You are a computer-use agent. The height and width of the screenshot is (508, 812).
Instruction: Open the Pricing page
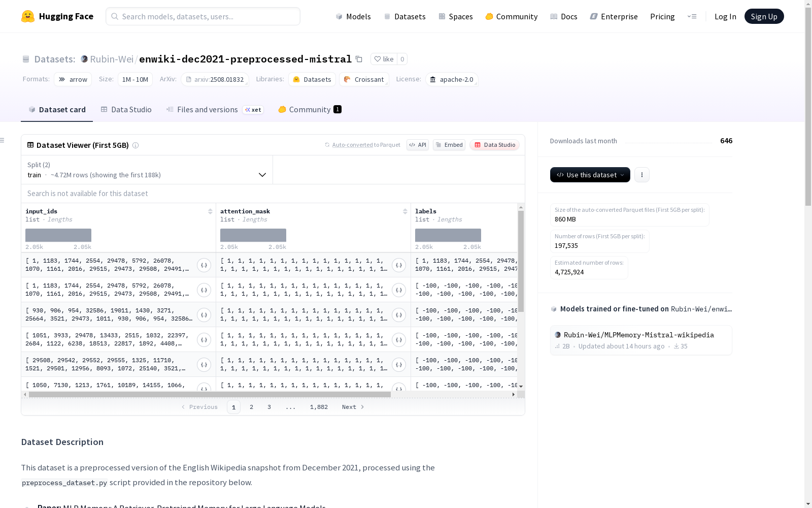[x=662, y=16]
